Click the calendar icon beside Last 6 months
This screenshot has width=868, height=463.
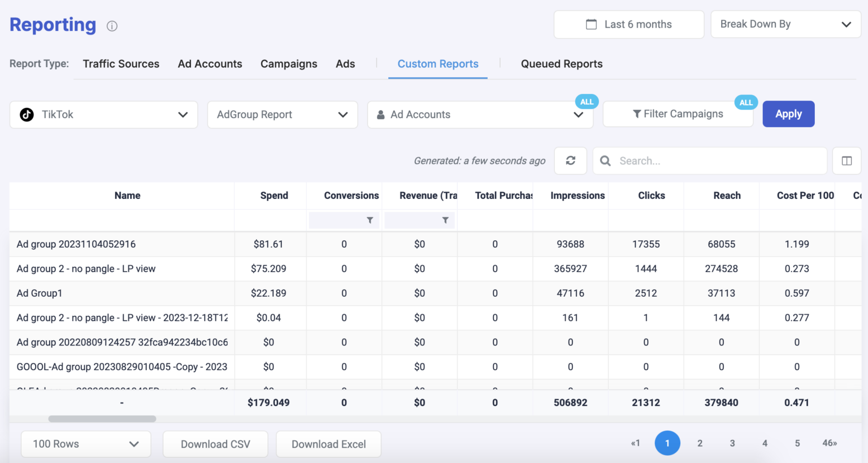coord(591,24)
